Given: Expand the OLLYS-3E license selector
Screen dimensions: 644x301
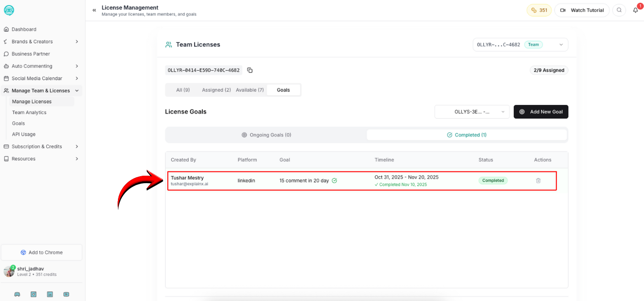Looking at the screenshot, I should [x=471, y=112].
